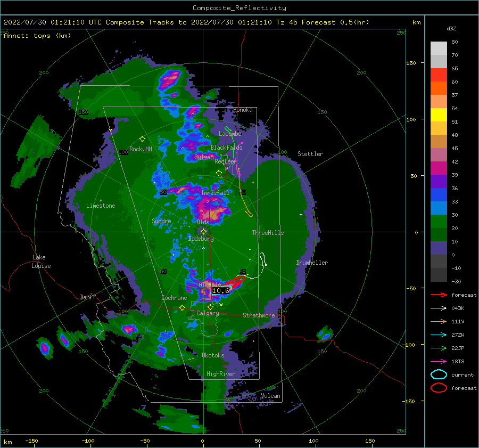
Task: Select the red swatch between 65 and 60
Action: coord(439,75)
